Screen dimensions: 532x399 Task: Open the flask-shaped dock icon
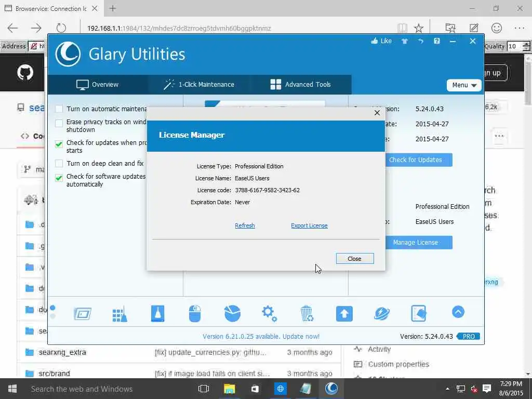tap(157, 313)
